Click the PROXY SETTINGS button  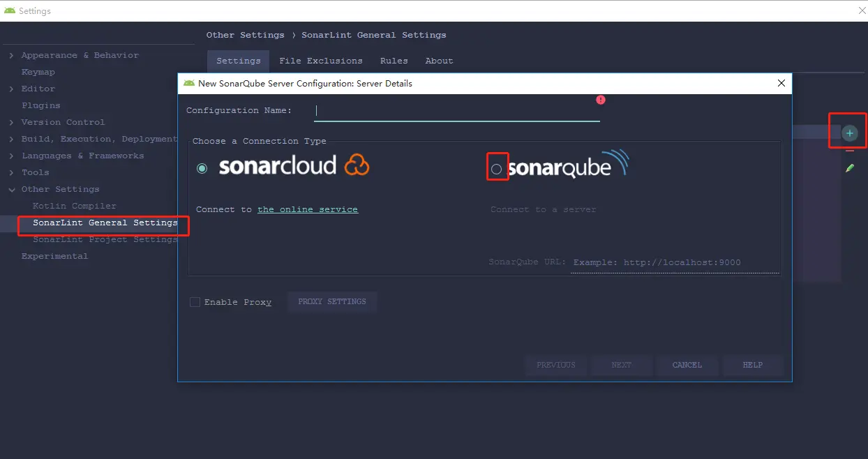tap(332, 301)
